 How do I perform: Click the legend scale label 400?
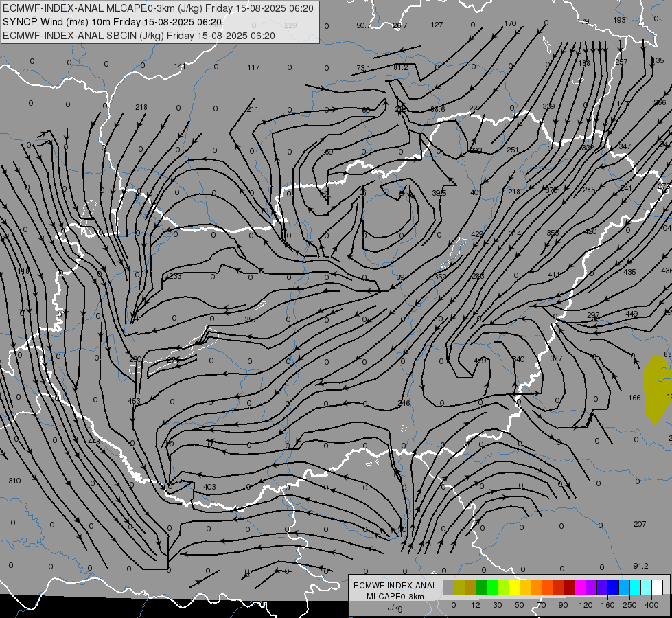(x=651, y=605)
